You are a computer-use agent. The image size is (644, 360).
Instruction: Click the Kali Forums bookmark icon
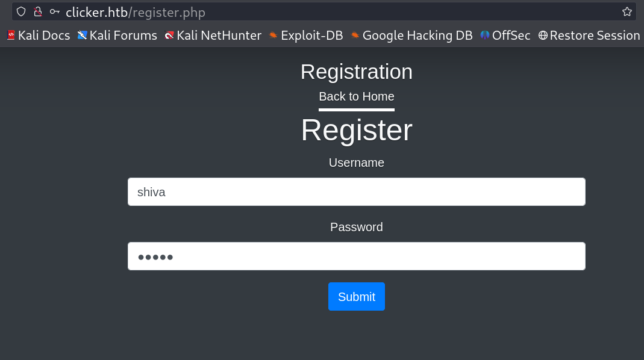point(83,36)
